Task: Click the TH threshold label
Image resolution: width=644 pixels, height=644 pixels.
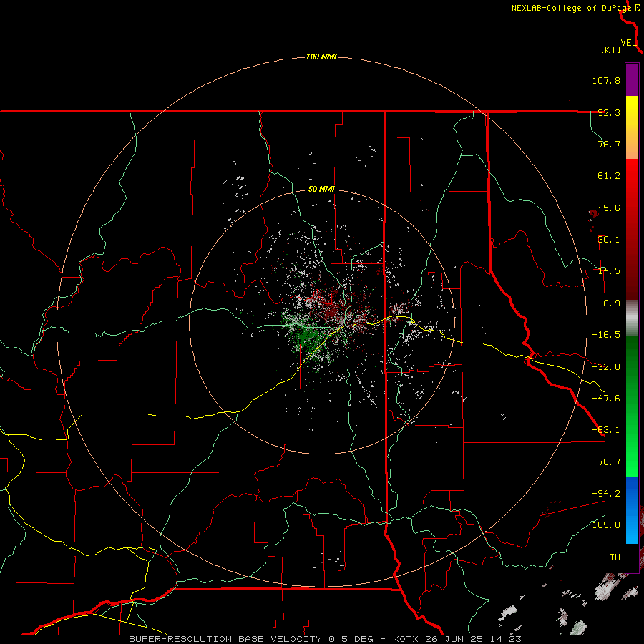Action: tap(615, 557)
